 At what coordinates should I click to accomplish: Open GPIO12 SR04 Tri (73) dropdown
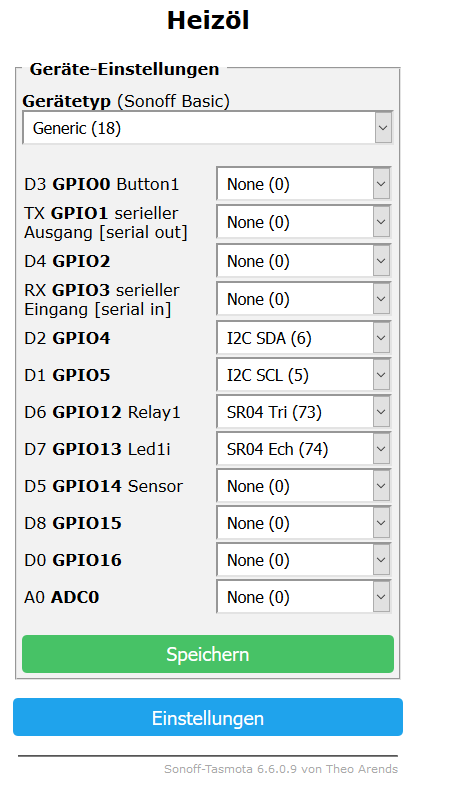click(303, 412)
